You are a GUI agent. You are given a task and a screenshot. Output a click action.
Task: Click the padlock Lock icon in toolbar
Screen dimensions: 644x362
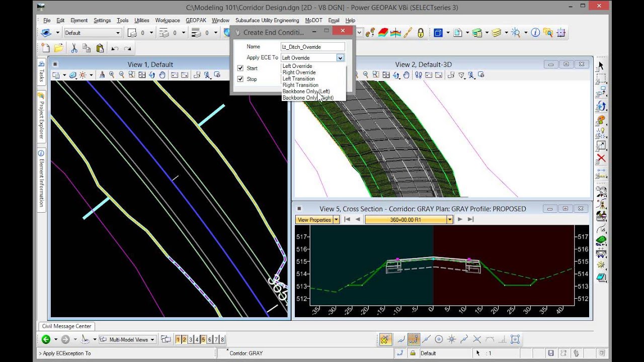pyautogui.click(x=421, y=33)
